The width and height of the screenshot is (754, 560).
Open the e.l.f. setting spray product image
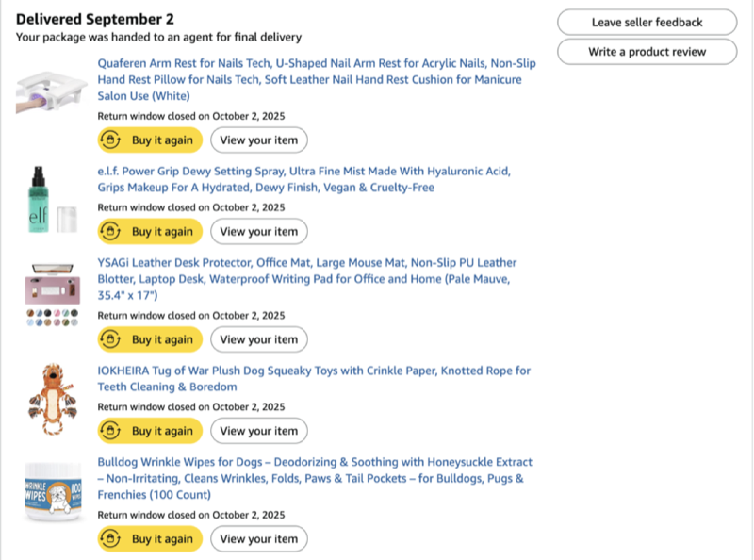pyautogui.click(x=48, y=200)
